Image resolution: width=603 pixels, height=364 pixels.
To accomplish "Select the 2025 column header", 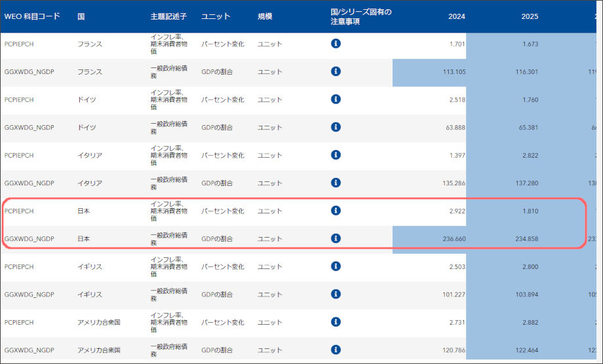I will point(529,16).
